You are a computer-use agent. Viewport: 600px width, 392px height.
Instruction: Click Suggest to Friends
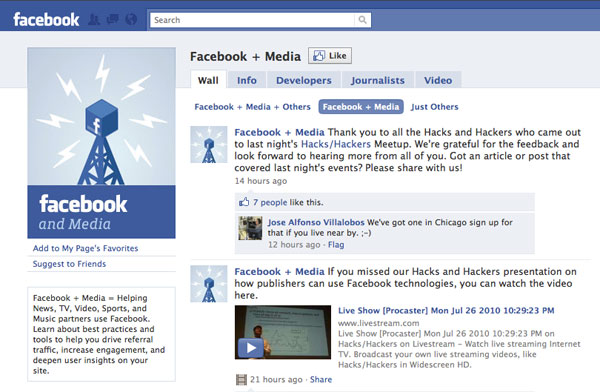tap(69, 264)
